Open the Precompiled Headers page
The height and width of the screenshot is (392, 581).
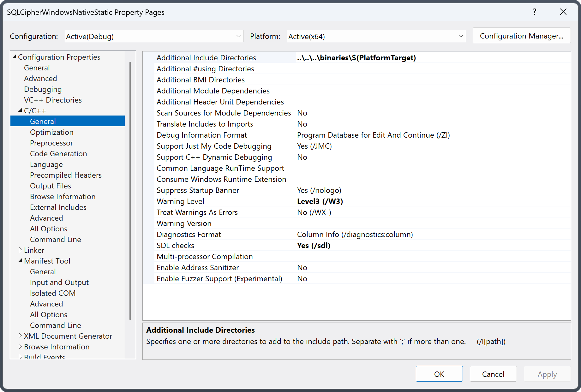pos(66,175)
